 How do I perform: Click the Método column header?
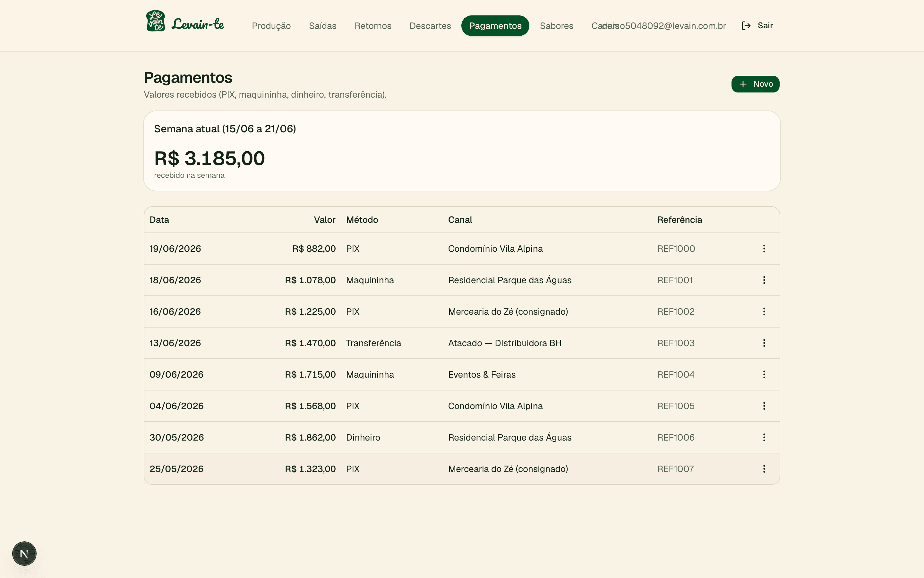click(x=362, y=220)
